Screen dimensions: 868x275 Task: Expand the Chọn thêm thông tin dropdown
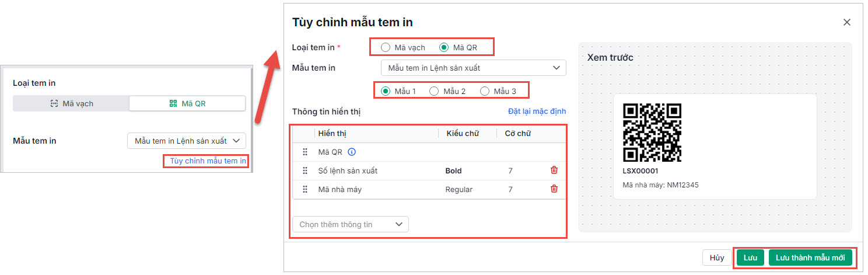point(350,224)
